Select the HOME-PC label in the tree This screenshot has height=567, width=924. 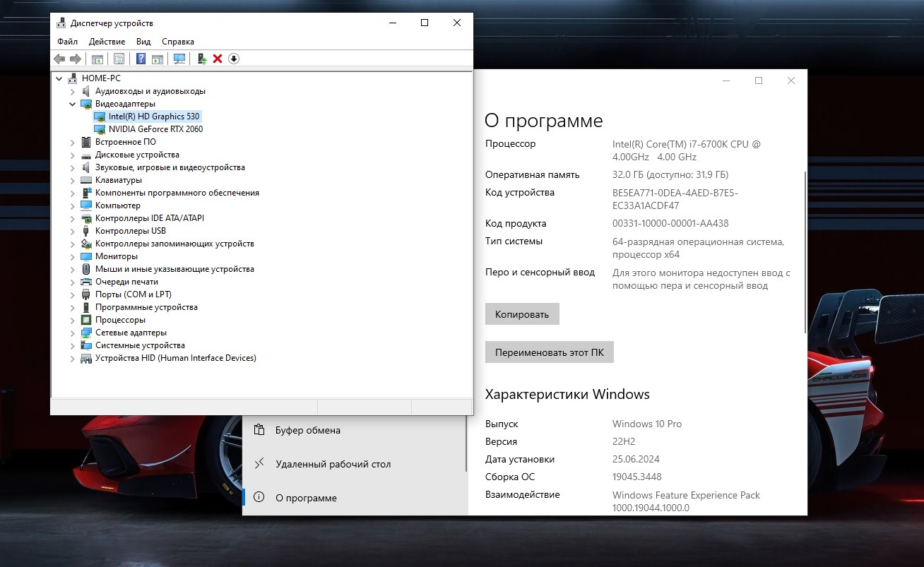[101, 78]
